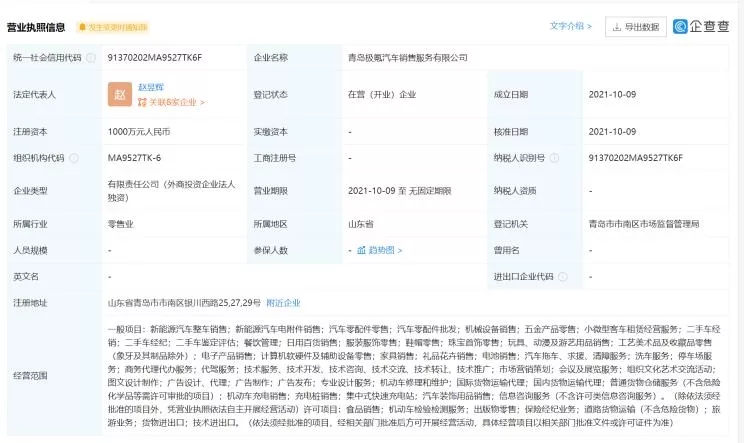Click the icon before 关联8家企业
The width and height of the screenshot is (744, 443).
click(141, 102)
